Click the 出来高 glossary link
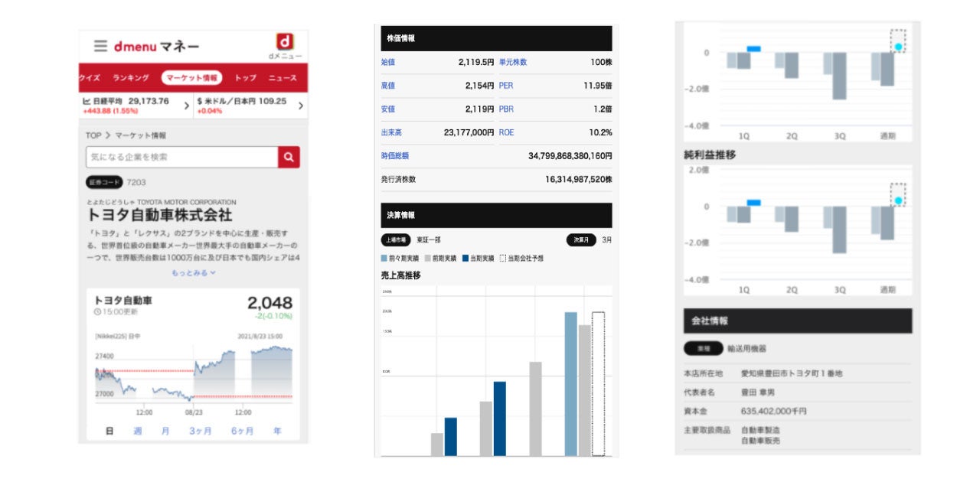The image size is (980, 482). coord(391,132)
